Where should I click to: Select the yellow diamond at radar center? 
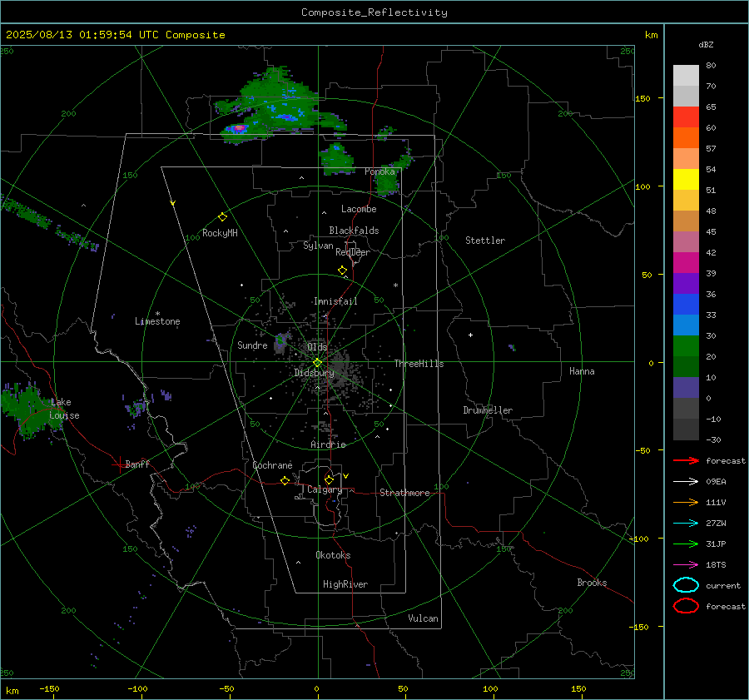coord(317,363)
